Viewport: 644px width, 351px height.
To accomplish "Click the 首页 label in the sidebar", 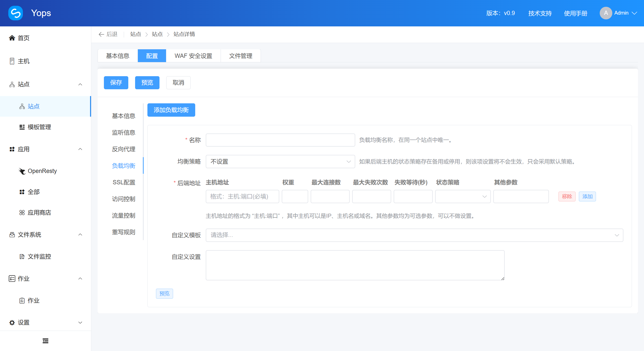I will 24,38.
